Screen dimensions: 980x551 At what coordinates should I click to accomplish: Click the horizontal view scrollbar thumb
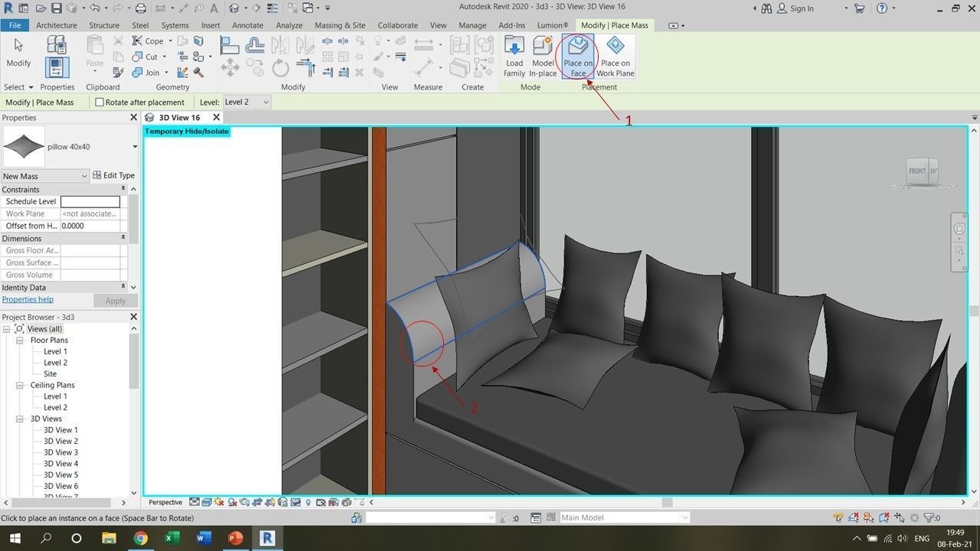(667, 503)
